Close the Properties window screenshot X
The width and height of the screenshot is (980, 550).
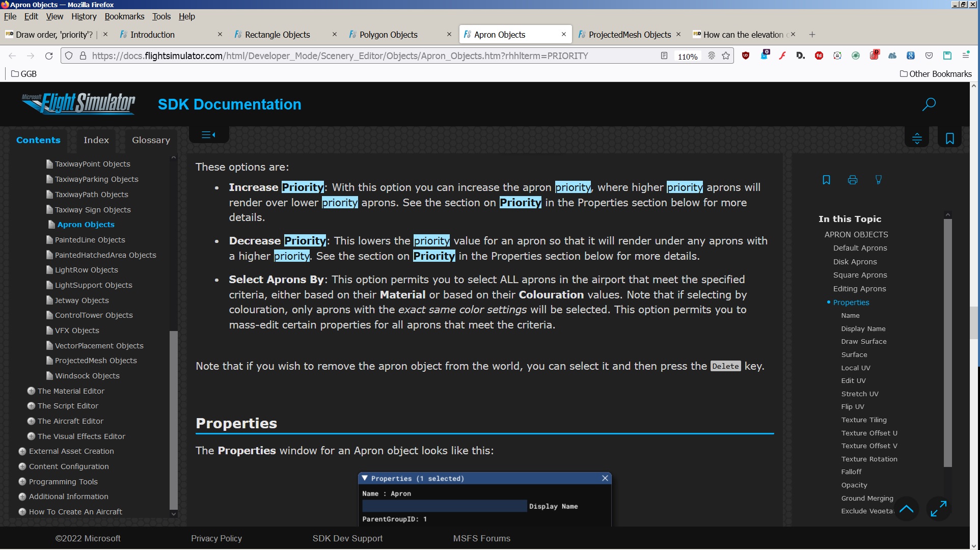point(605,478)
